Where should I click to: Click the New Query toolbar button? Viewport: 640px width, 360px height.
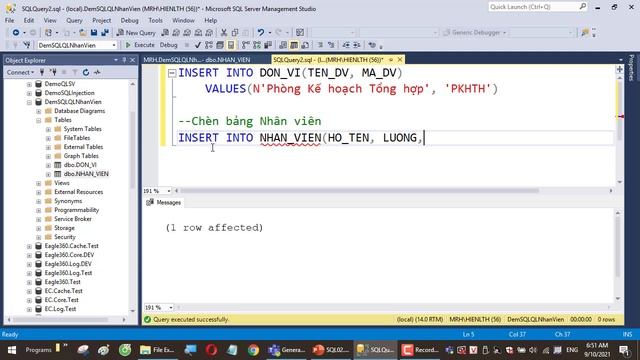point(136,33)
